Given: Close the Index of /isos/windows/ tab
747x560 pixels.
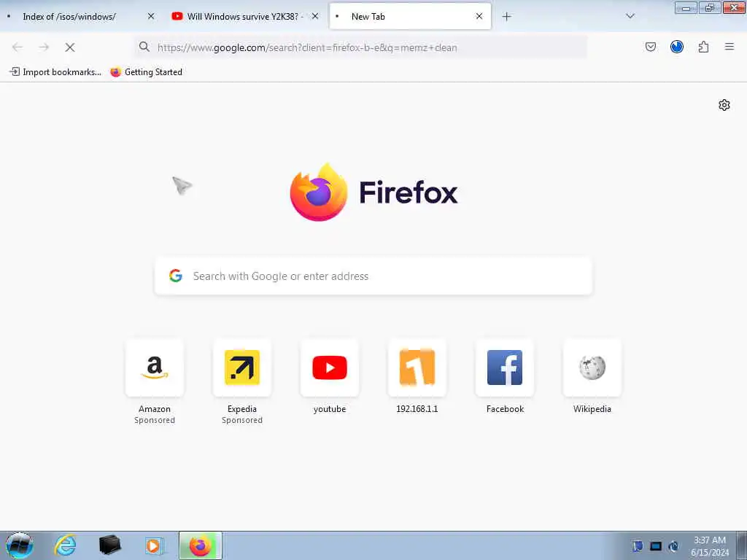Looking at the screenshot, I should pyautogui.click(x=151, y=16).
